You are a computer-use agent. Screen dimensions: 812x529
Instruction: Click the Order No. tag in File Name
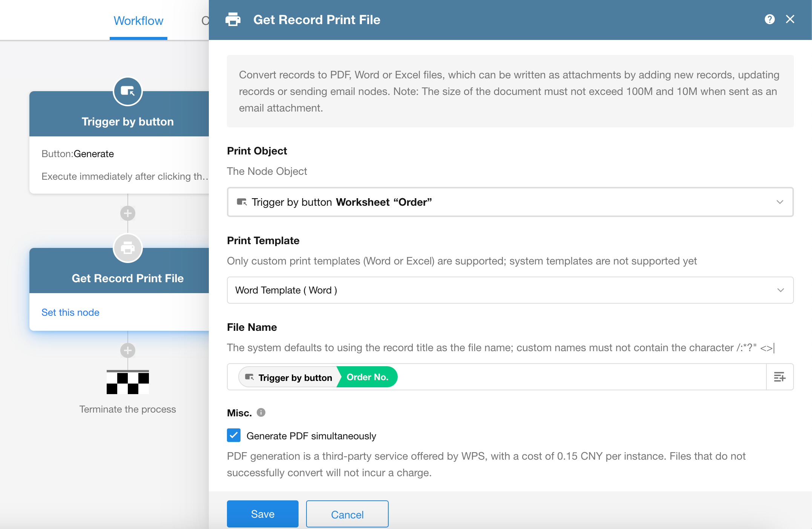click(x=367, y=377)
